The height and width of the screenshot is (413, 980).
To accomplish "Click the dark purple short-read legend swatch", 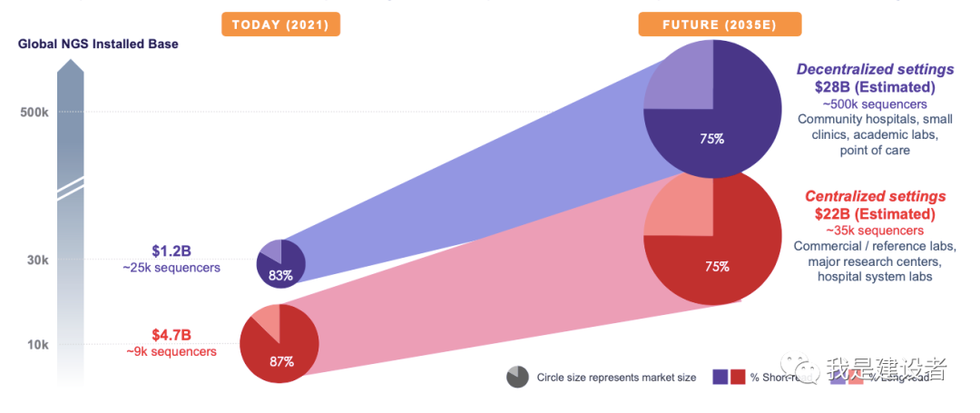I will click(720, 377).
